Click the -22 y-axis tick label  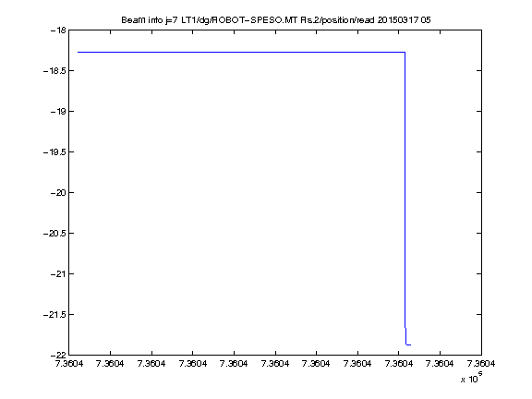point(58,355)
